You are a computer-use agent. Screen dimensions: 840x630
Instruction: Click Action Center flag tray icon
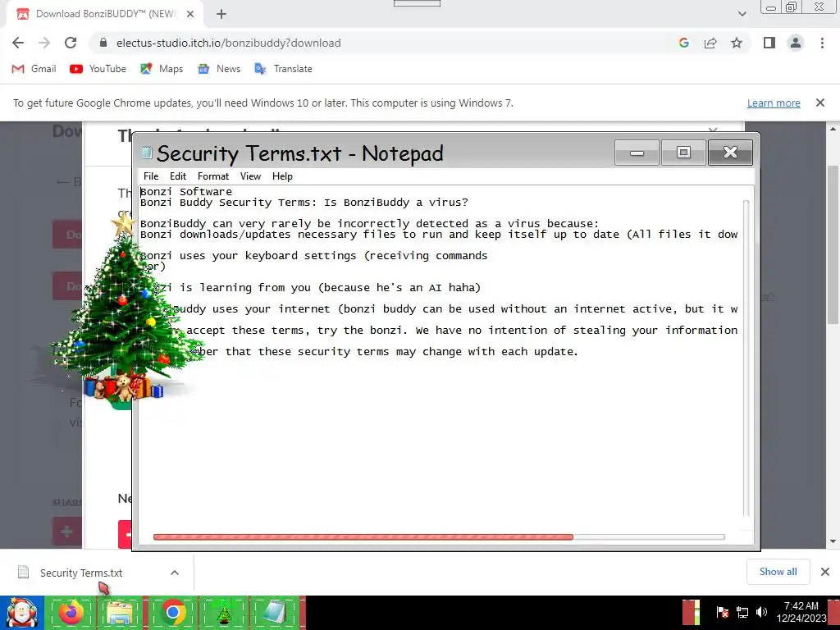(x=722, y=612)
